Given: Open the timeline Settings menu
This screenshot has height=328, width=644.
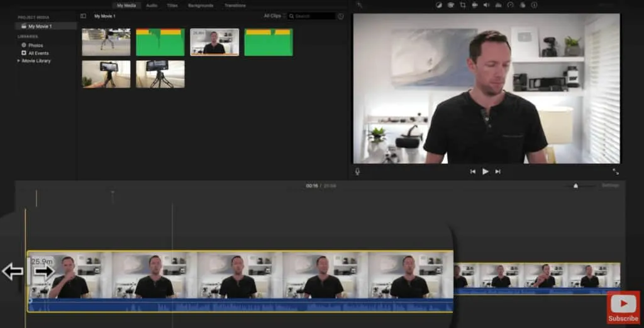Looking at the screenshot, I should [x=610, y=186].
